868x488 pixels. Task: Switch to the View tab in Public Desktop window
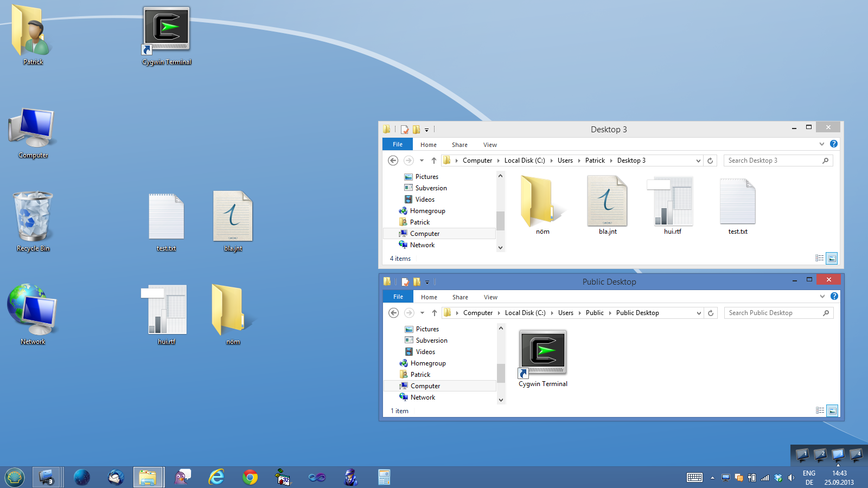pos(490,297)
